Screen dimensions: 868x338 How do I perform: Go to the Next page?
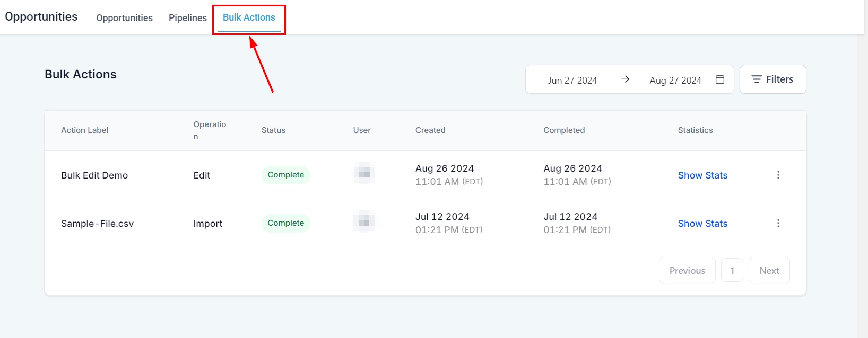tap(769, 271)
